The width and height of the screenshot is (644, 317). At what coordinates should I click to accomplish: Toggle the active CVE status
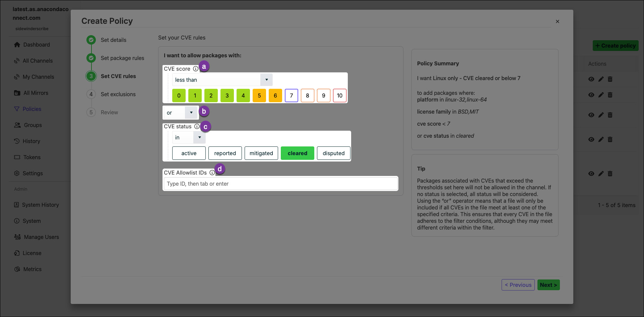(189, 153)
